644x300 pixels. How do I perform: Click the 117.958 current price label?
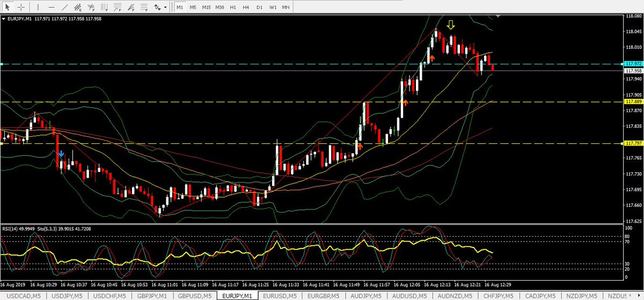634,71
